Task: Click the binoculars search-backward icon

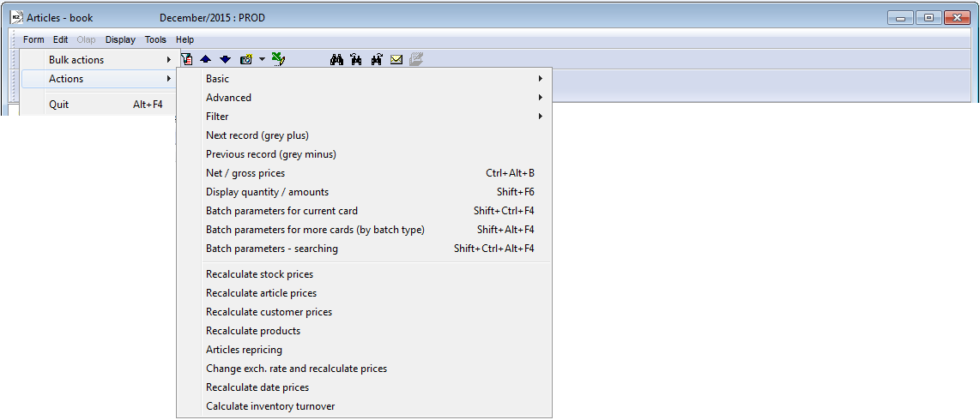Action: click(x=357, y=60)
